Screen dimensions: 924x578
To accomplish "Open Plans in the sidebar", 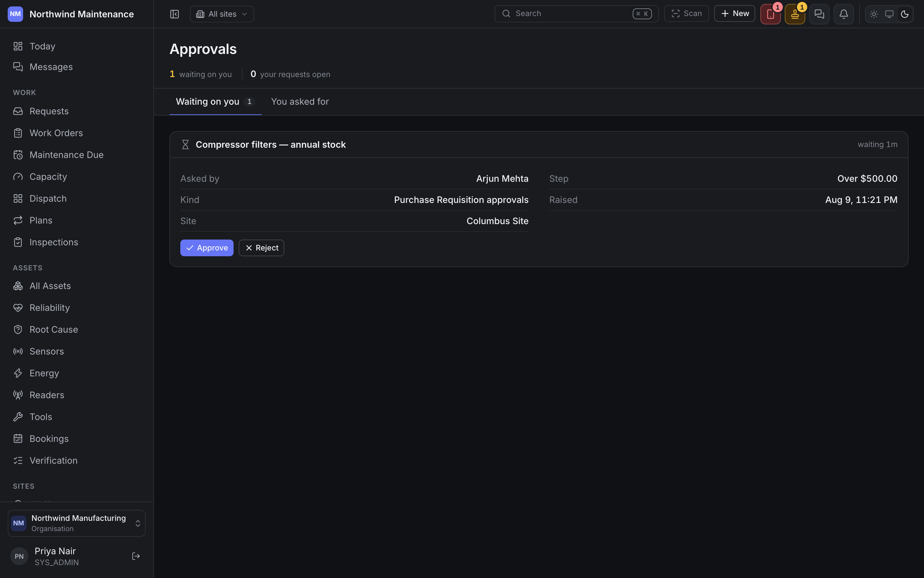I will pos(76,220).
